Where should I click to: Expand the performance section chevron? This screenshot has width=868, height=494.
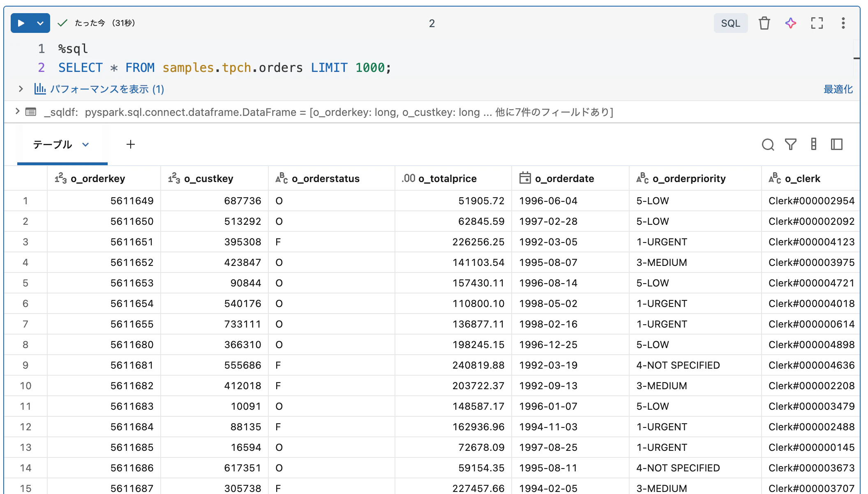coord(21,89)
